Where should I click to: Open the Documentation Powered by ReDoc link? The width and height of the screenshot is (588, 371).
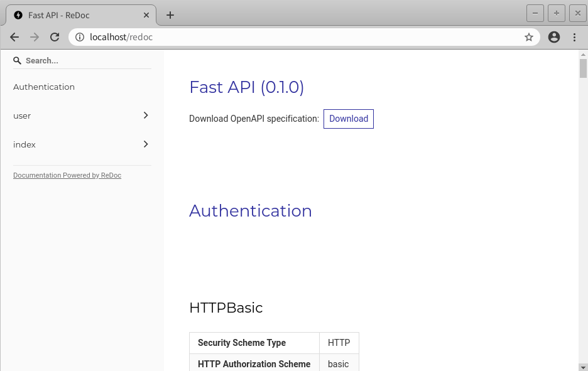pos(67,175)
